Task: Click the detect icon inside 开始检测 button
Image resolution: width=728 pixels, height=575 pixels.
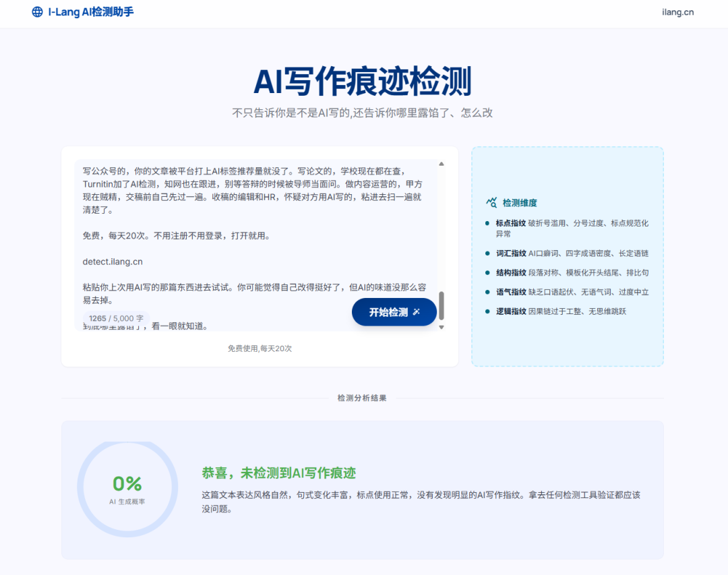Action: (x=415, y=312)
